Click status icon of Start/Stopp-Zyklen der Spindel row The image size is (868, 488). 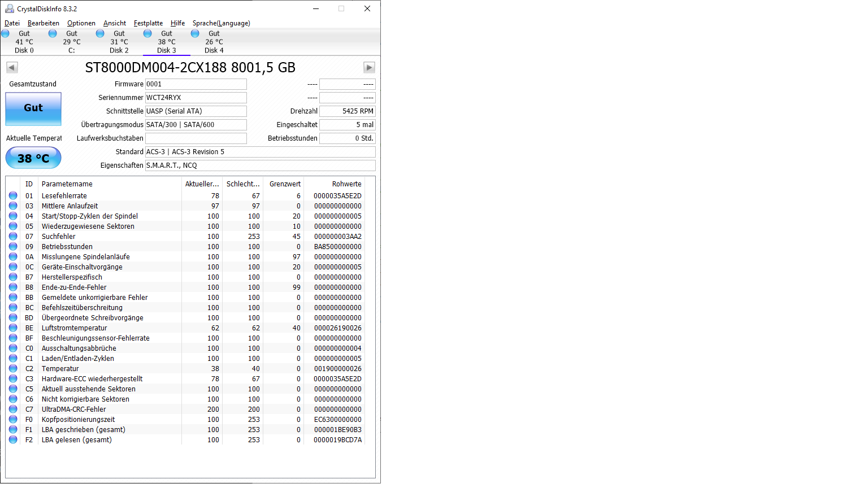pos(13,216)
